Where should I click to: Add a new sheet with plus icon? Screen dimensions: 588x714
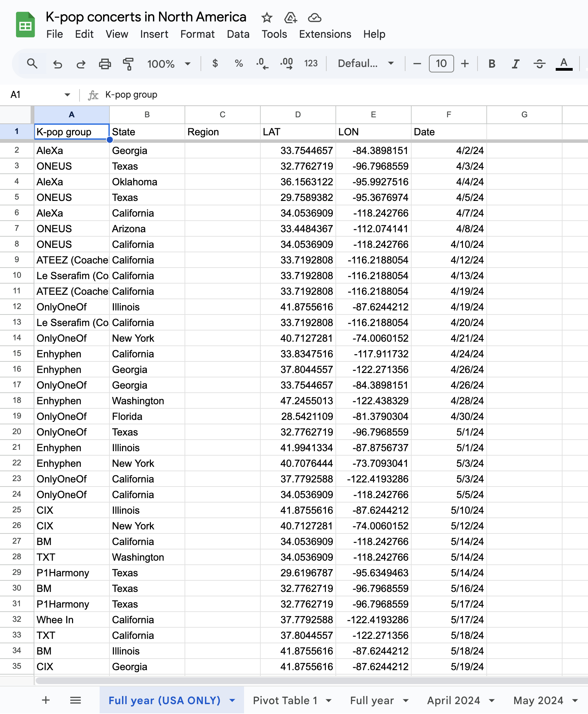[46, 700]
